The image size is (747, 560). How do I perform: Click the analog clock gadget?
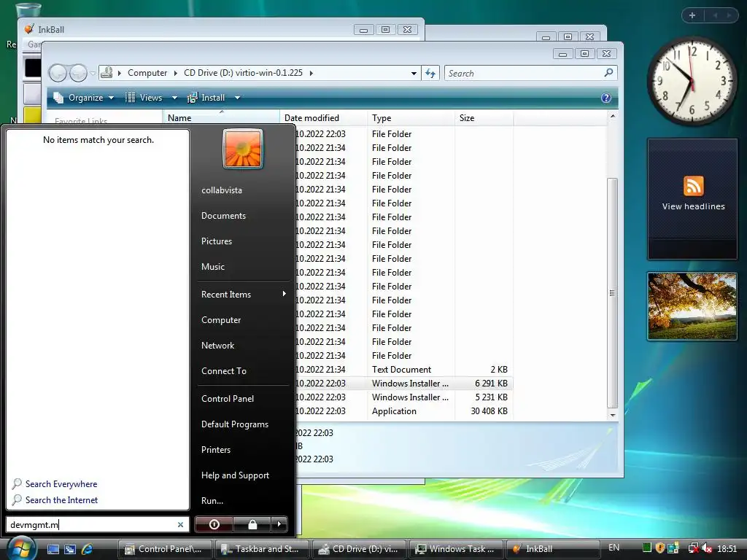tap(692, 82)
